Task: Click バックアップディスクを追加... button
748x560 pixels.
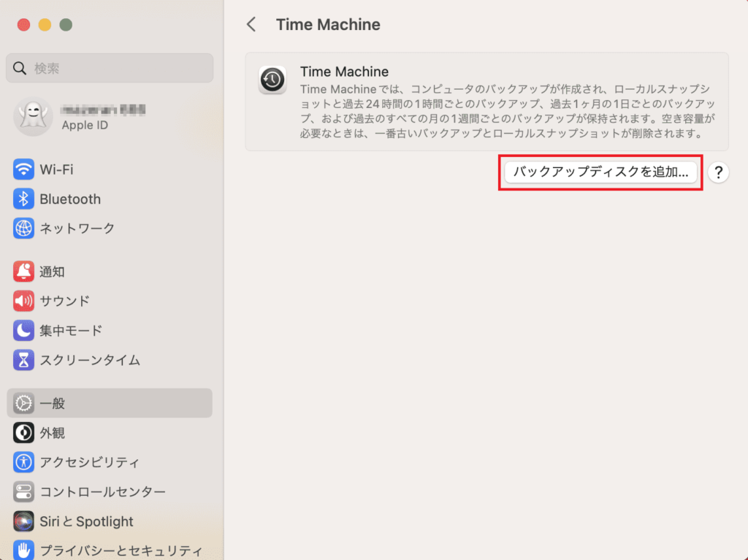Action: pos(600,172)
